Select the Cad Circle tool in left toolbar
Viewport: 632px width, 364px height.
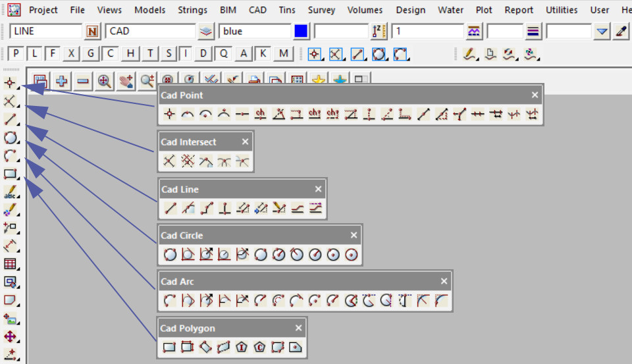point(10,138)
